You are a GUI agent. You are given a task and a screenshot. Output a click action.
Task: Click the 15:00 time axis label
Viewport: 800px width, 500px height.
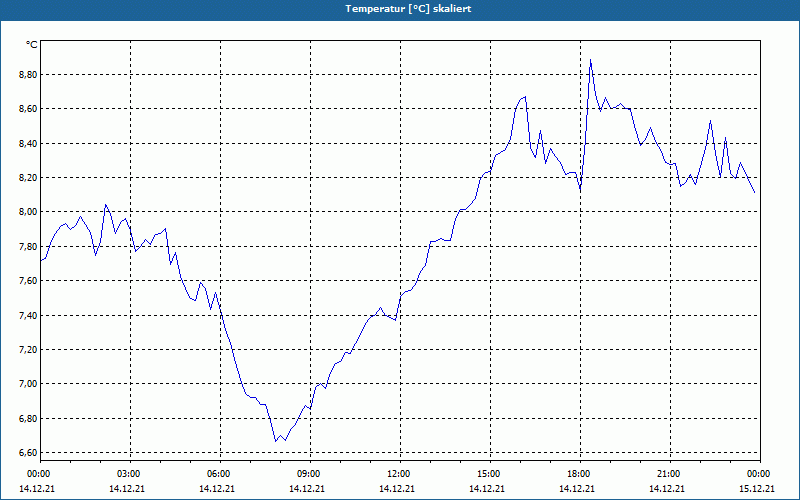488,474
